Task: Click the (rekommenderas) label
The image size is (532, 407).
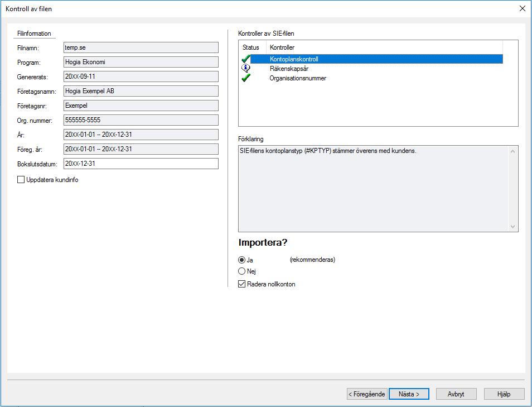Action: 312,260
